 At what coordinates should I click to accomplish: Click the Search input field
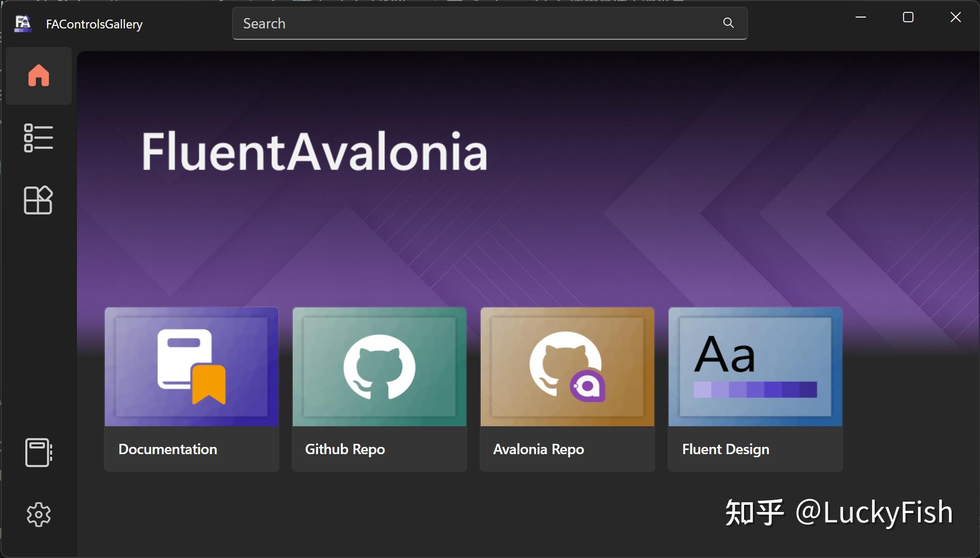click(465, 23)
